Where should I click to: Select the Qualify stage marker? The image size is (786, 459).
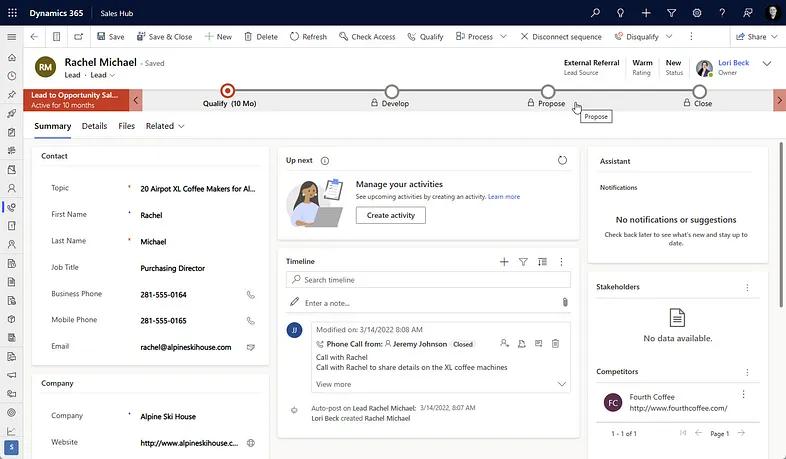coord(228,91)
